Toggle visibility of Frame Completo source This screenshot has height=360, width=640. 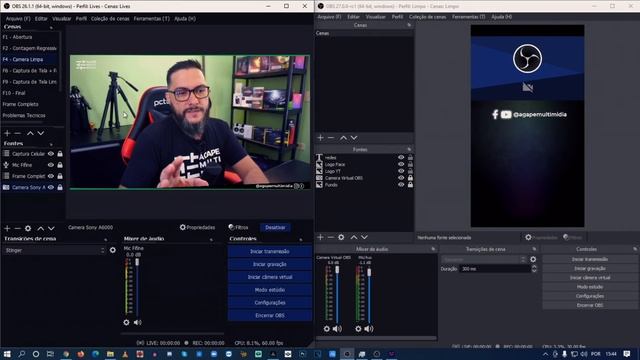pos(51,176)
